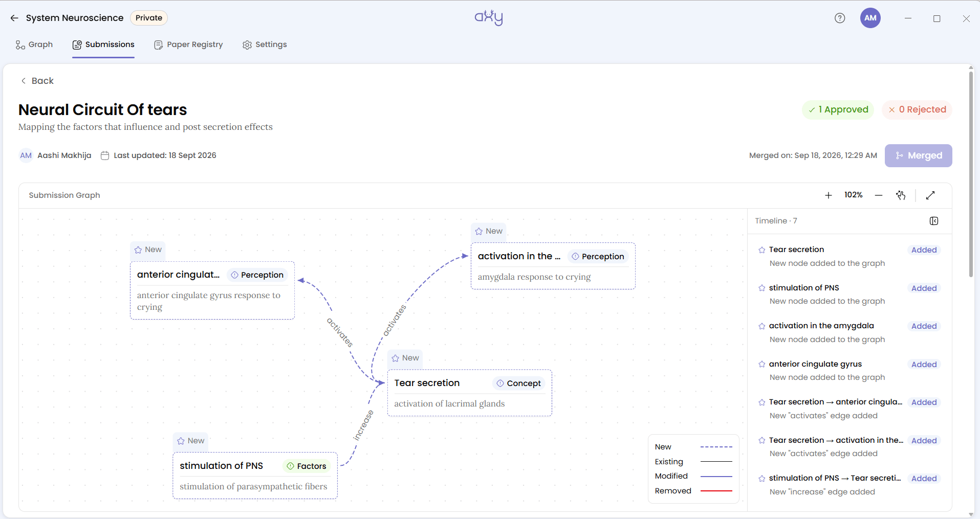Expand the graph to fullscreen
Screen dimensions: 980x519
[931, 195]
